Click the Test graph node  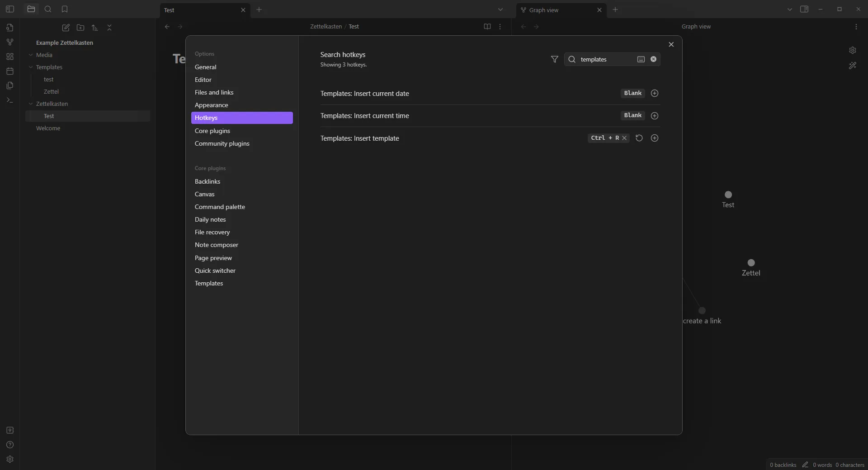pos(728,195)
